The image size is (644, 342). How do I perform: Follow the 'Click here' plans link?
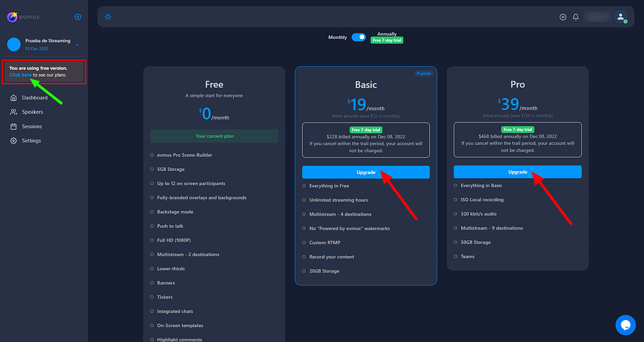coord(21,75)
